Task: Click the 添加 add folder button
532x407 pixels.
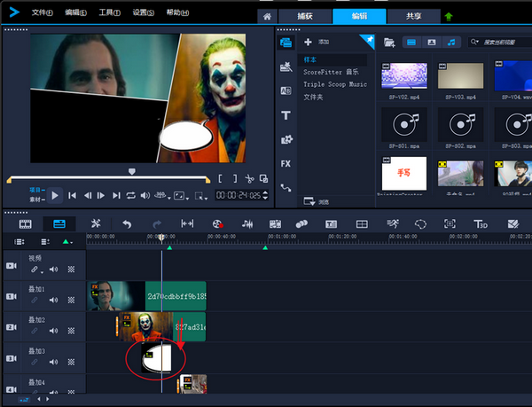Action: [x=315, y=42]
